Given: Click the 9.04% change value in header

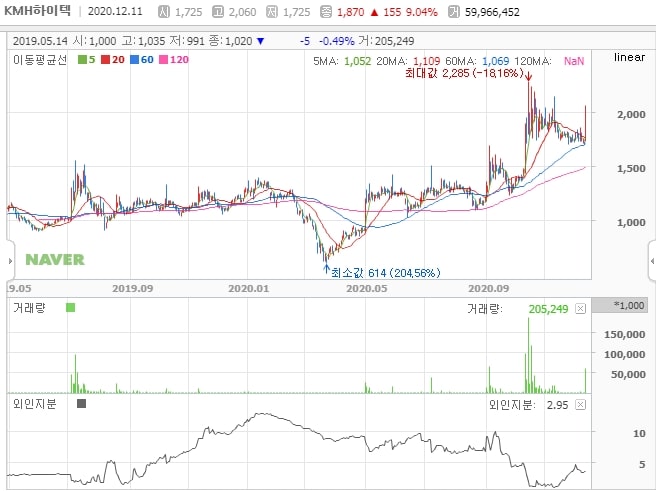Looking at the screenshot, I should 422,12.
